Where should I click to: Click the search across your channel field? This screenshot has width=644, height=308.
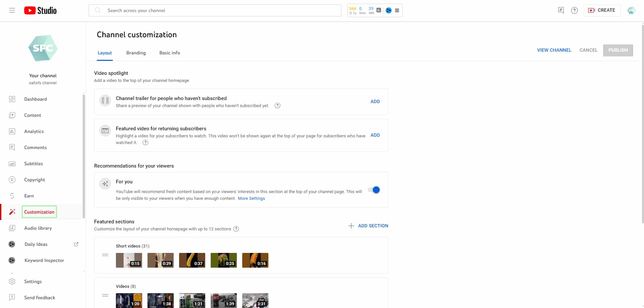coord(215,10)
